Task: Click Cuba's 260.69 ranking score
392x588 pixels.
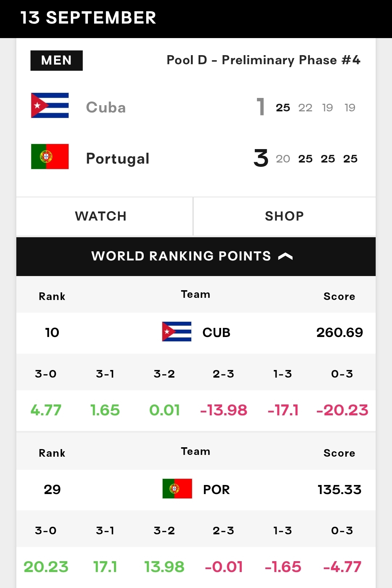Action: [339, 332]
